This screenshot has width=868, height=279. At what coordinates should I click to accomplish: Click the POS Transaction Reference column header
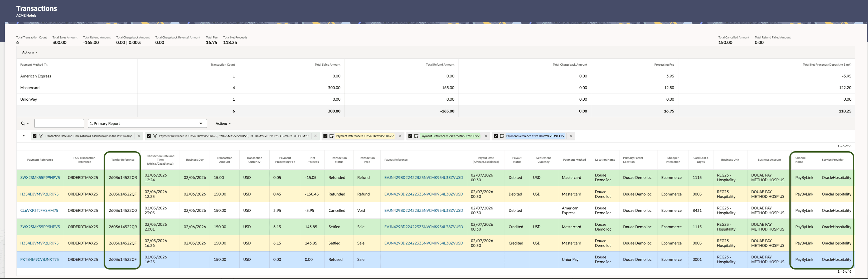pyautogui.click(x=84, y=160)
